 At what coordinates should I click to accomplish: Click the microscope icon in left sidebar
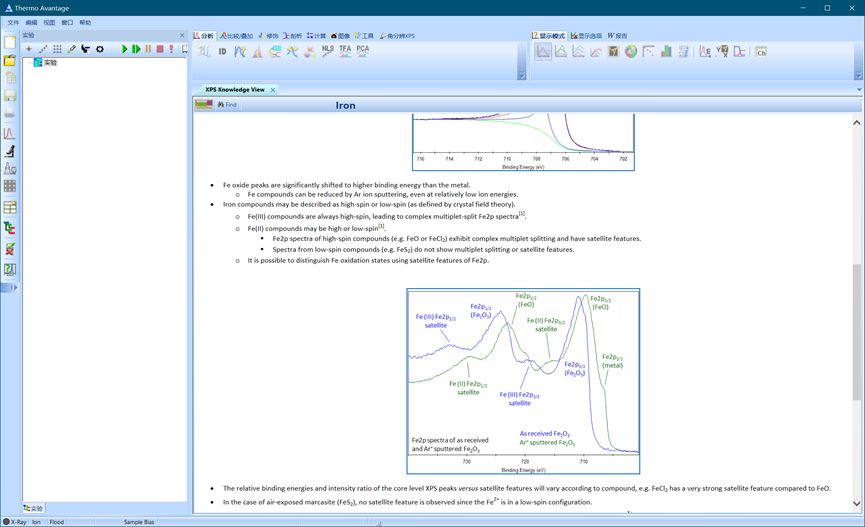pos(10,151)
